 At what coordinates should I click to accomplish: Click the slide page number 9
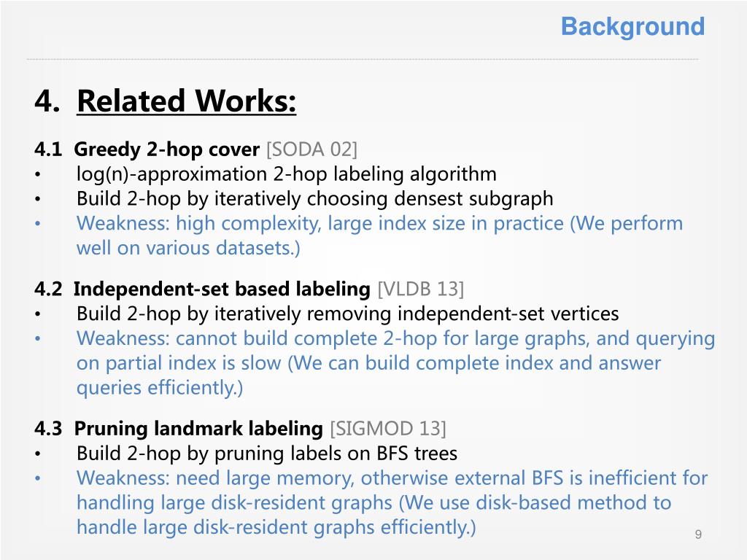pyautogui.click(x=698, y=534)
